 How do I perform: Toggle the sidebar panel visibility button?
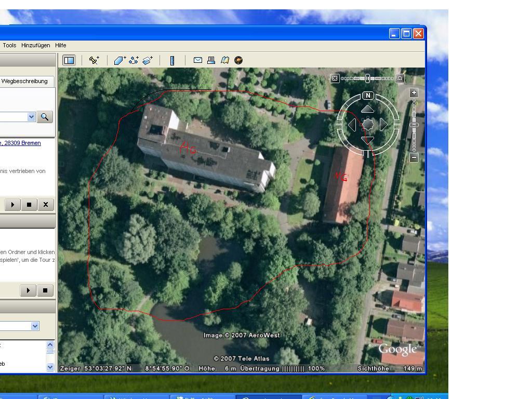pos(69,60)
